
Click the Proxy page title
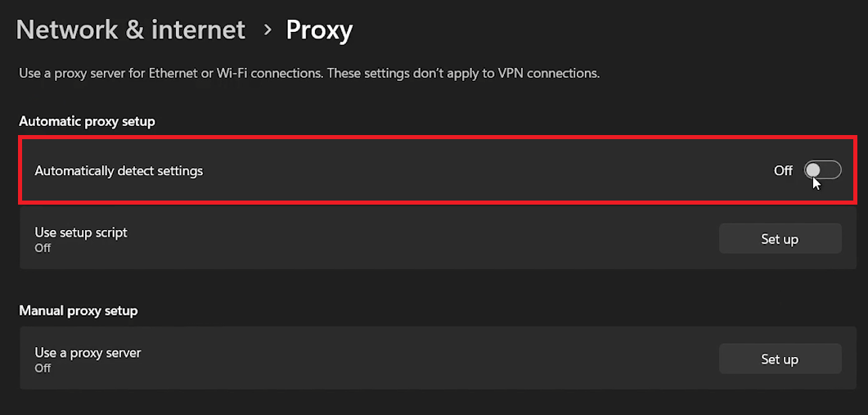[x=319, y=30]
